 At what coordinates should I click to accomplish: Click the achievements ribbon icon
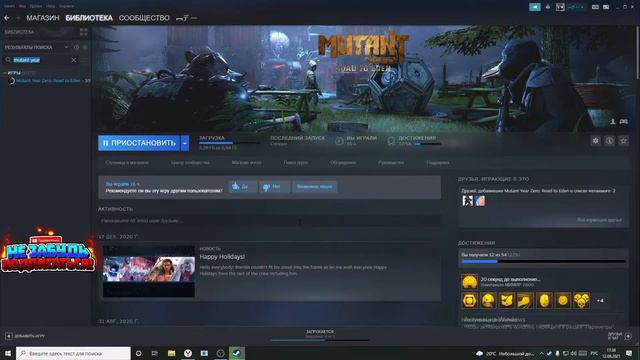coord(391,141)
